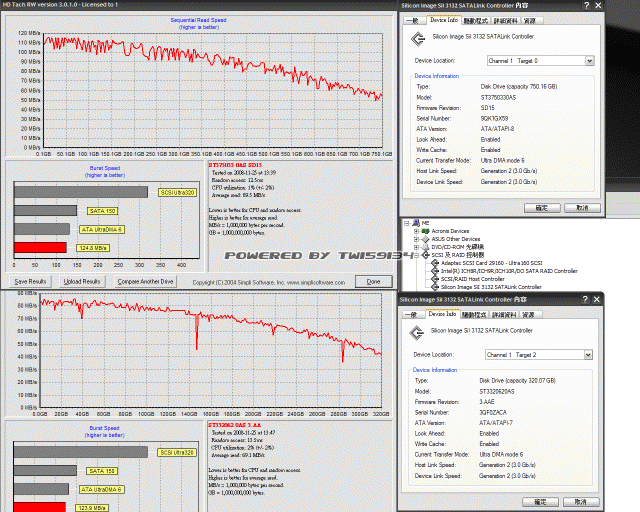Screen dimensions: 640x512
Task: Click the red 124.8 MB/s burst bar
Action: tap(40, 247)
